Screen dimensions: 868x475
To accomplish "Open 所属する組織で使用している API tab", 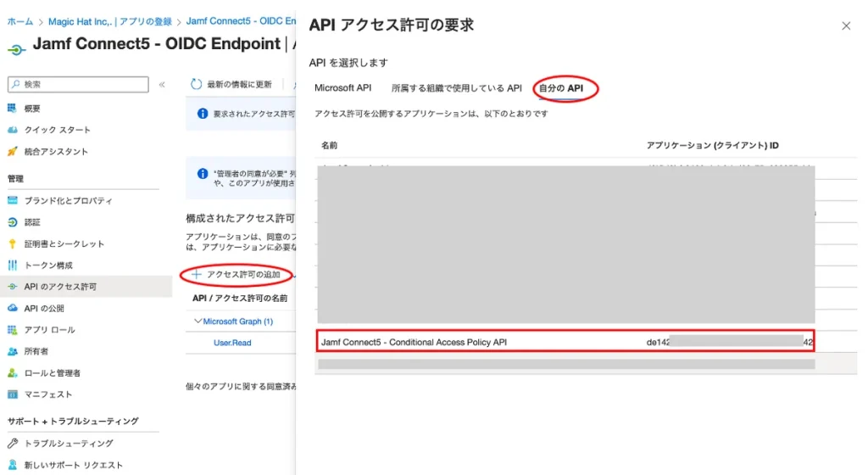I will tap(456, 88).
